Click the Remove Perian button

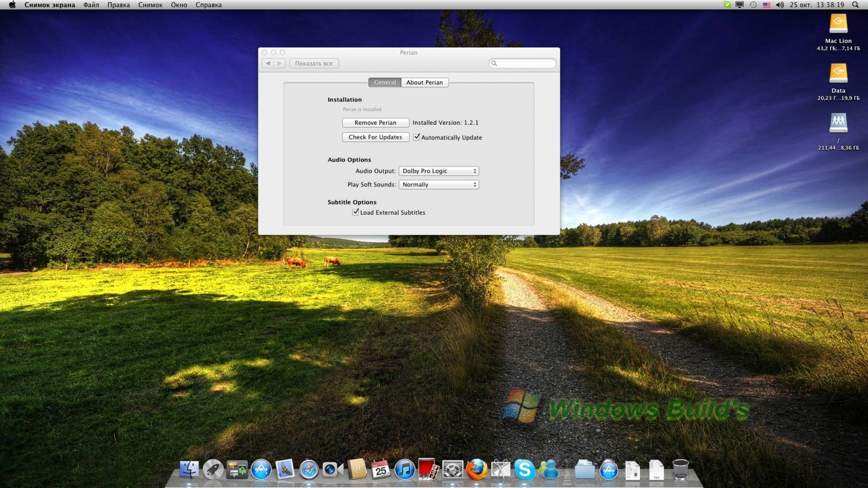click(x=375, y=123)
